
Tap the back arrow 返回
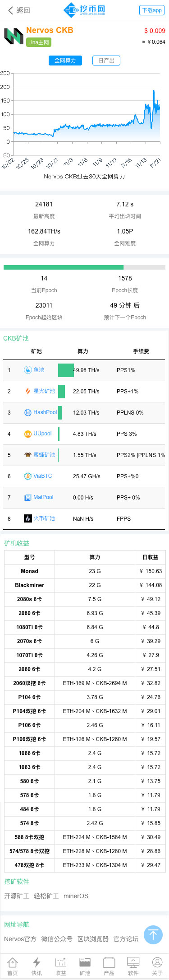tap(19, 10)
